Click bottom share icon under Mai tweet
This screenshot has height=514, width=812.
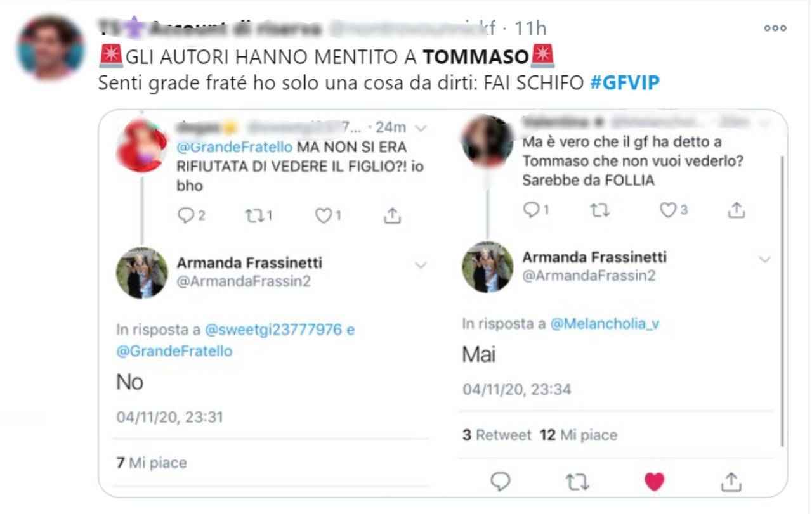[x=731, y=481]
